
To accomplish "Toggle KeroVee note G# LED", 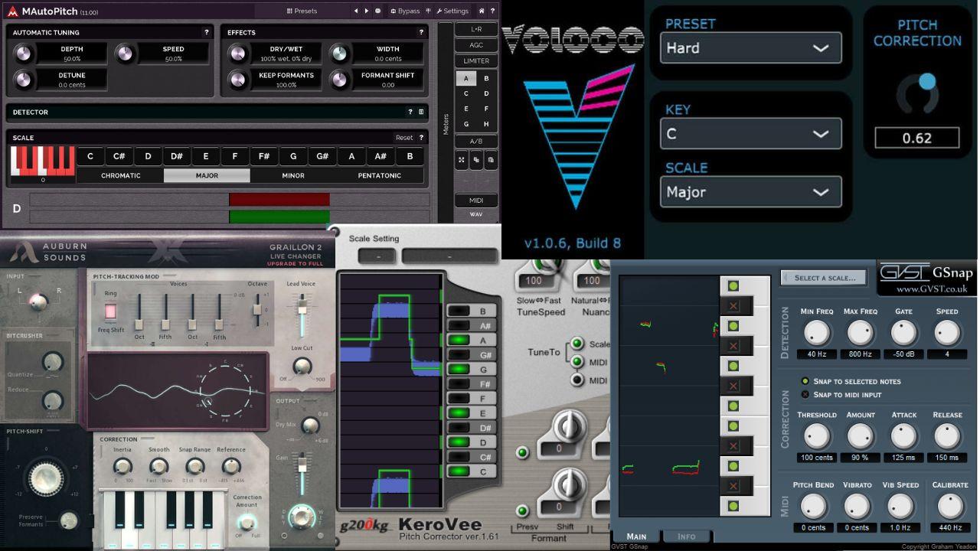I will pos(459,355).
